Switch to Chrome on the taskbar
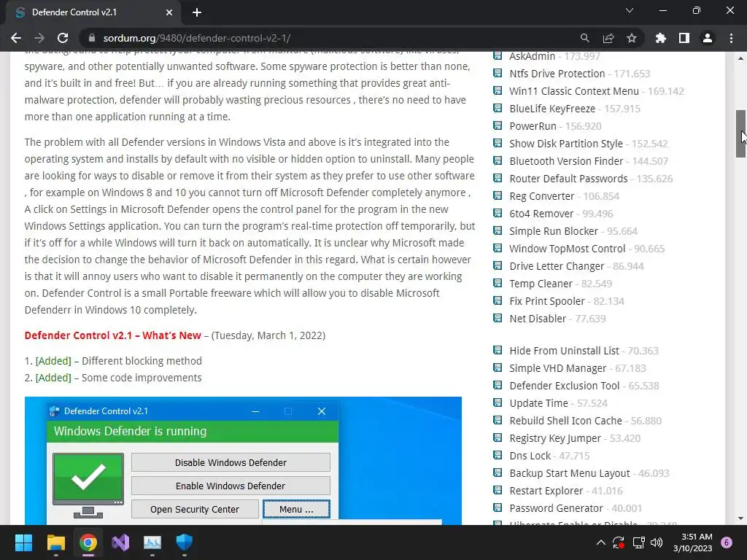 (x=88, y=542)
